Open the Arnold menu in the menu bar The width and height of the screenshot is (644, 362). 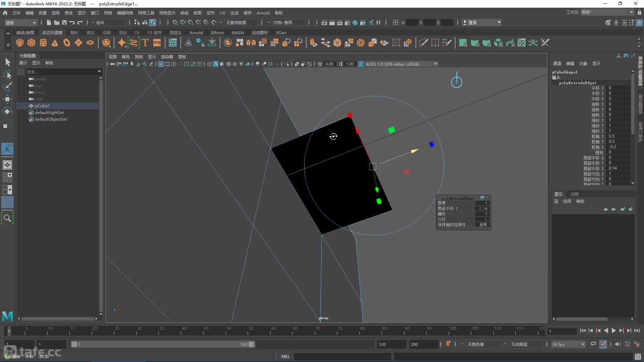pyautogui.click(x=263, y=13)
